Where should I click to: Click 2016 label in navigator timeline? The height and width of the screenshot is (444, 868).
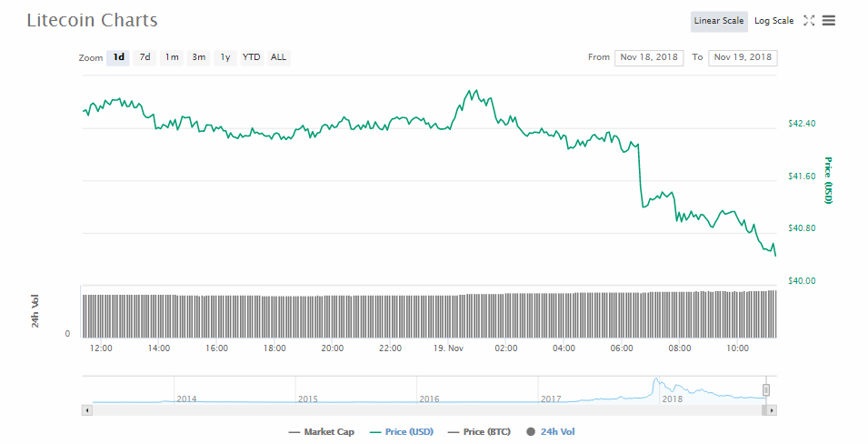point(429,399)
